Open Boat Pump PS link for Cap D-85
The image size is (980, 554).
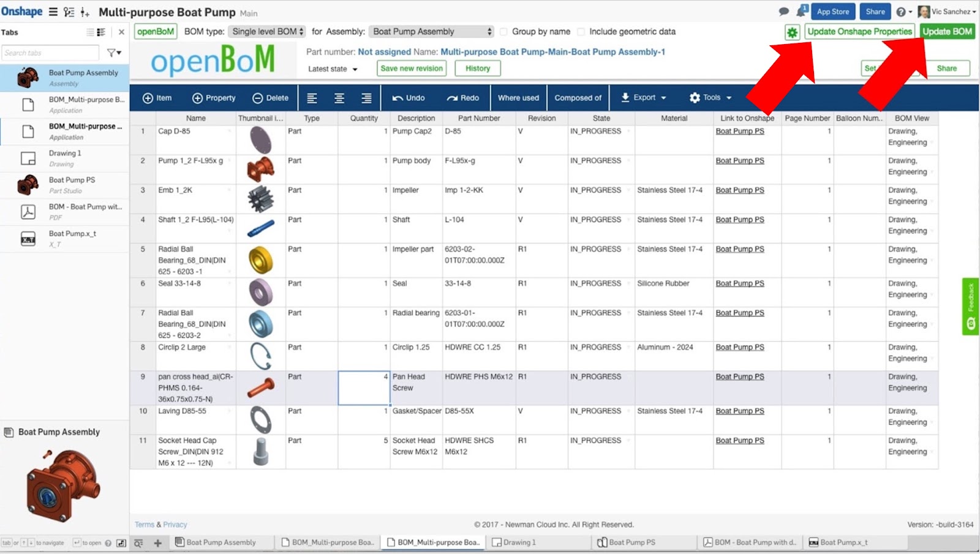pyautogui.click(x=740, y=132)
